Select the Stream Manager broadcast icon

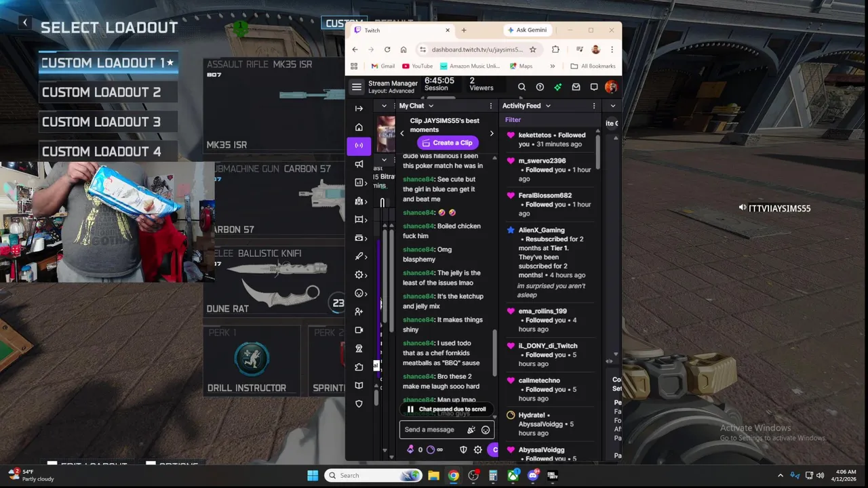pos(359,145)
